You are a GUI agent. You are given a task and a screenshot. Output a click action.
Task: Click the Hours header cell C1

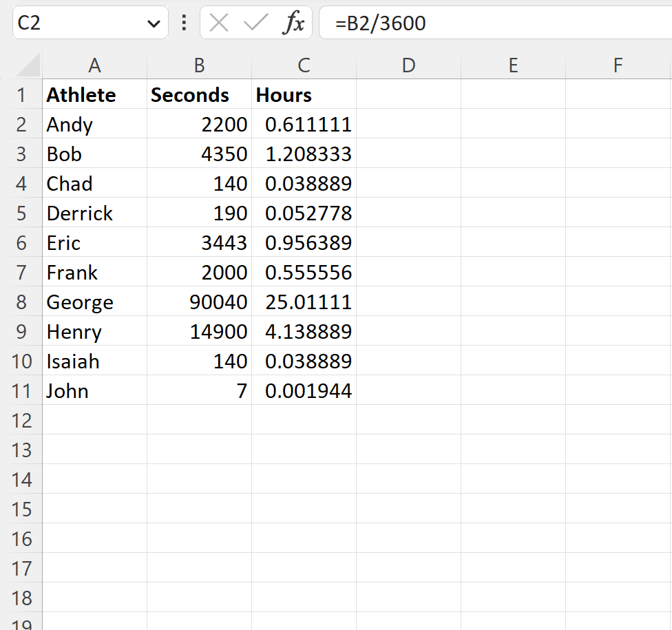tap(304, 94)
